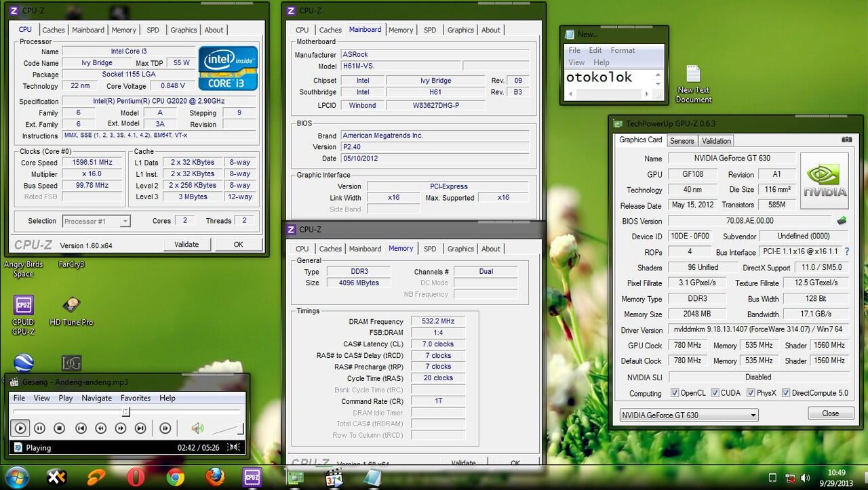This screenshot has width=868, height=490.
Task: Adjust the media player volume slider
Action: [228, 429]
